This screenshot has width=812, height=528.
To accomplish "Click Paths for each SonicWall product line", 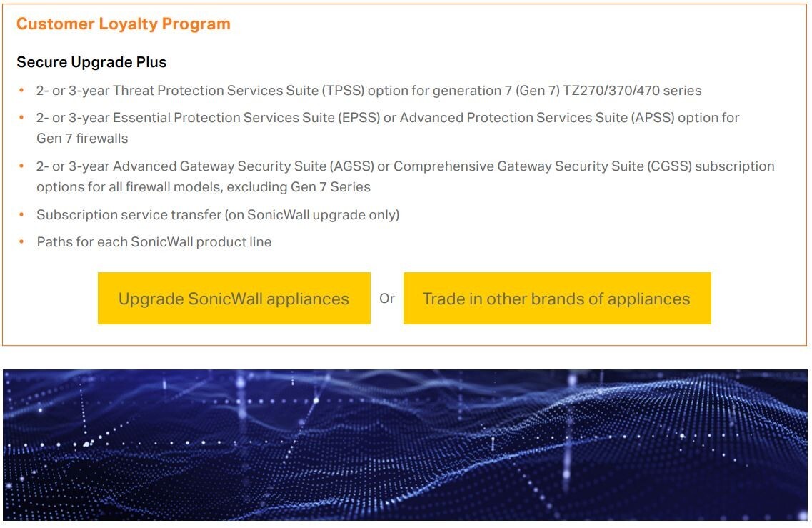I will [x=154, y=242].
